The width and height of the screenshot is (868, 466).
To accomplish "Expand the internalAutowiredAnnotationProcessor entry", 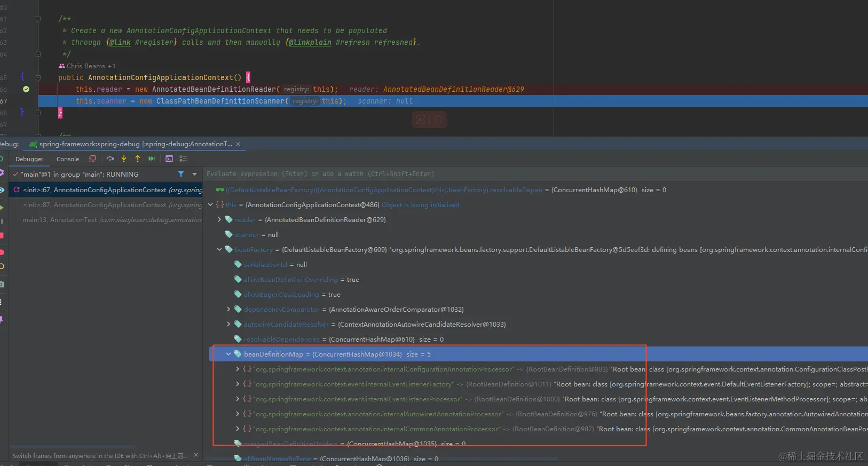I will click(x=238, y=414).
